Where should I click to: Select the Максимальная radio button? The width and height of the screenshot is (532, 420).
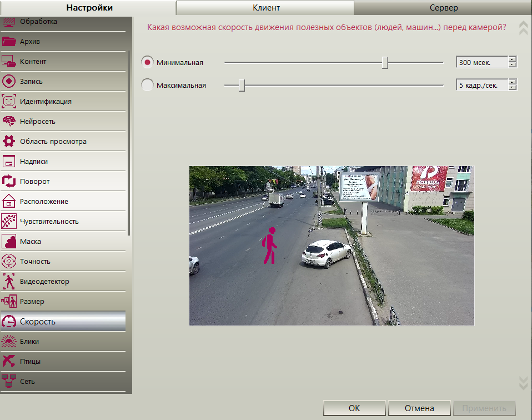coord(147,85)
